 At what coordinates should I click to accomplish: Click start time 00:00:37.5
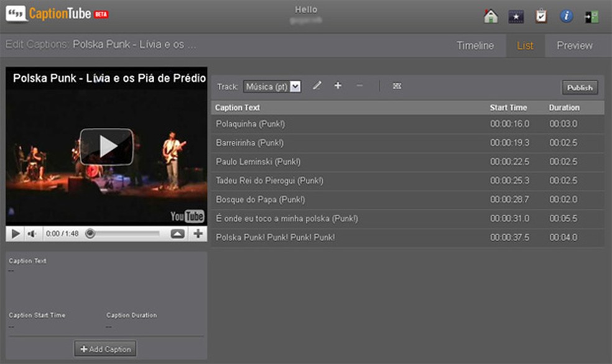[x=510, y=237]
